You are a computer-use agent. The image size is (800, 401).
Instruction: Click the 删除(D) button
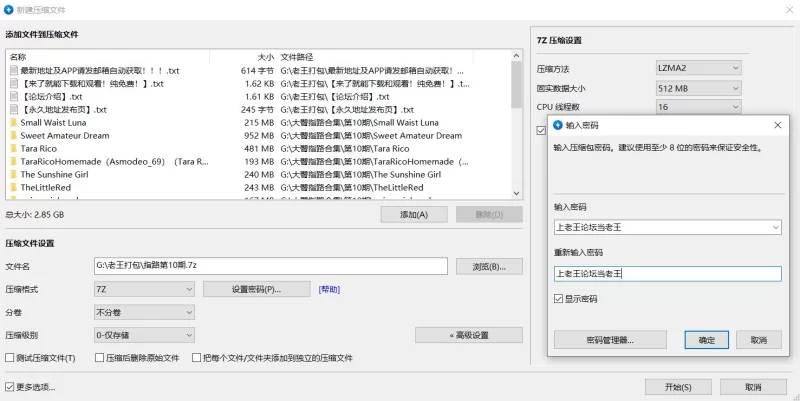coord(489,215)
